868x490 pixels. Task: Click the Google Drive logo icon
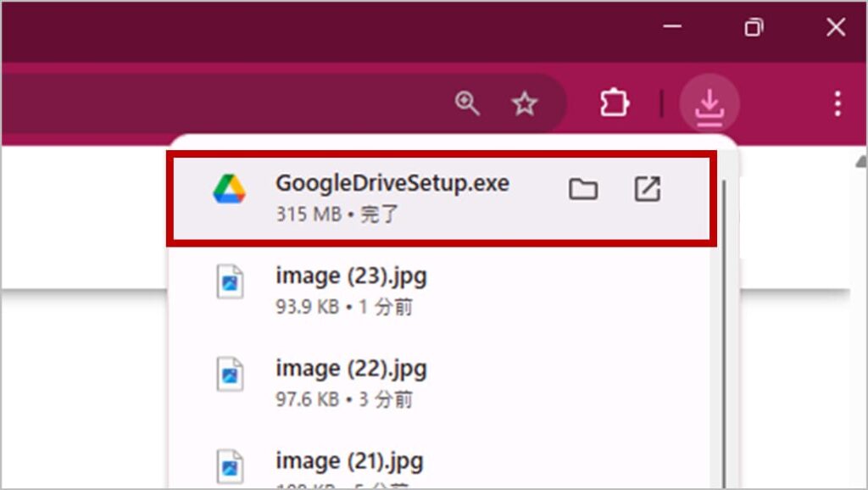(229, 190)
